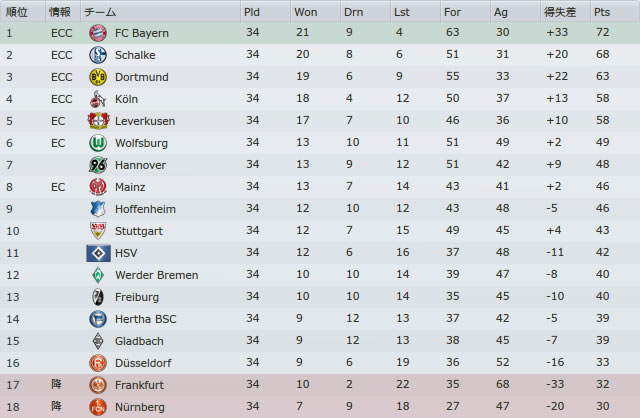The width and height of the screenshot is (640, 418).
Task: Click the Werder Bremen crest
Action: [x=98, y=275]
